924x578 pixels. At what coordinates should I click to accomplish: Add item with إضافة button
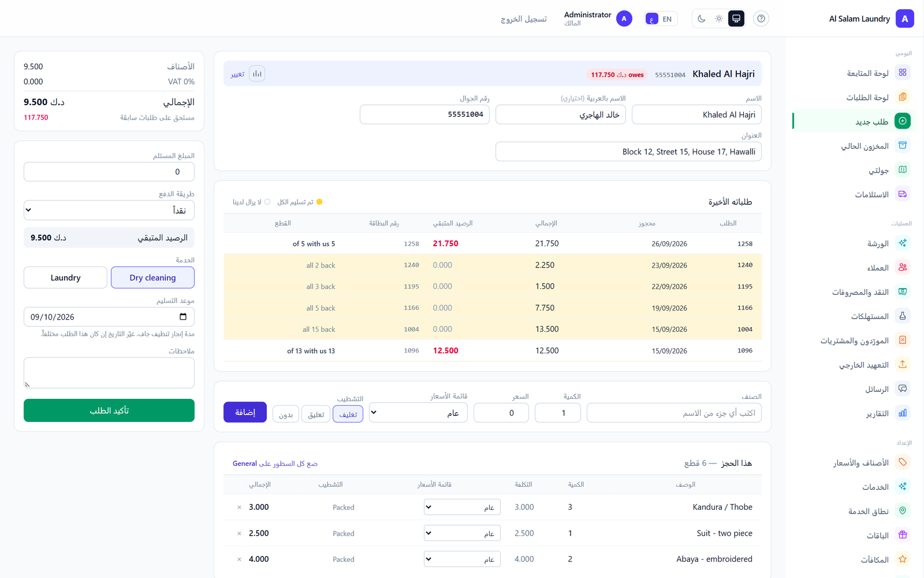(x=245, y=412)
